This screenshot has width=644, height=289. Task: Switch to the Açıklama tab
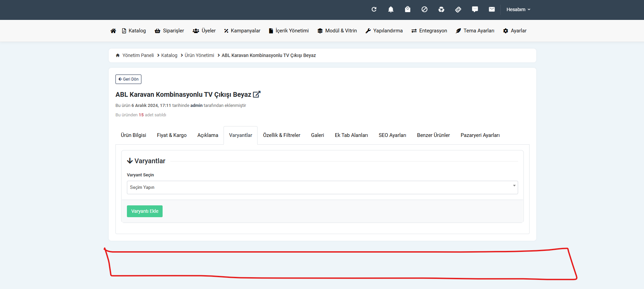pyautogui.click(x=208, y=135)
